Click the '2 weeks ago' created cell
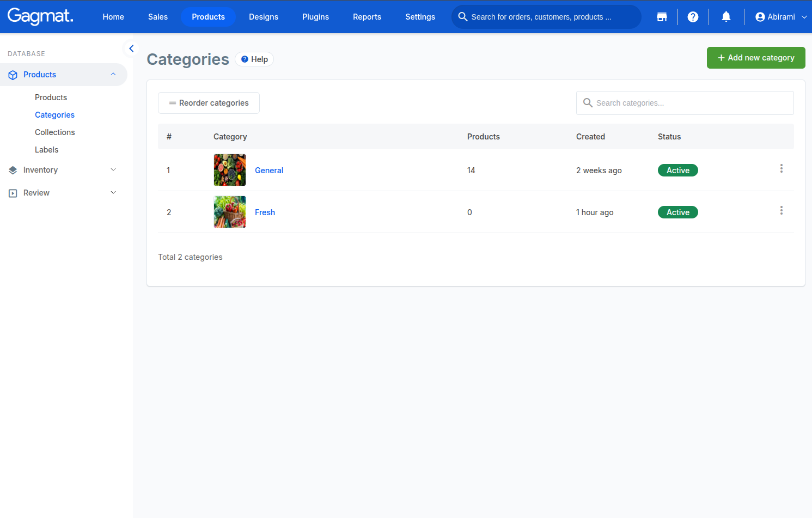The height and width of the screenshot is (518, 812). (599, 170)
